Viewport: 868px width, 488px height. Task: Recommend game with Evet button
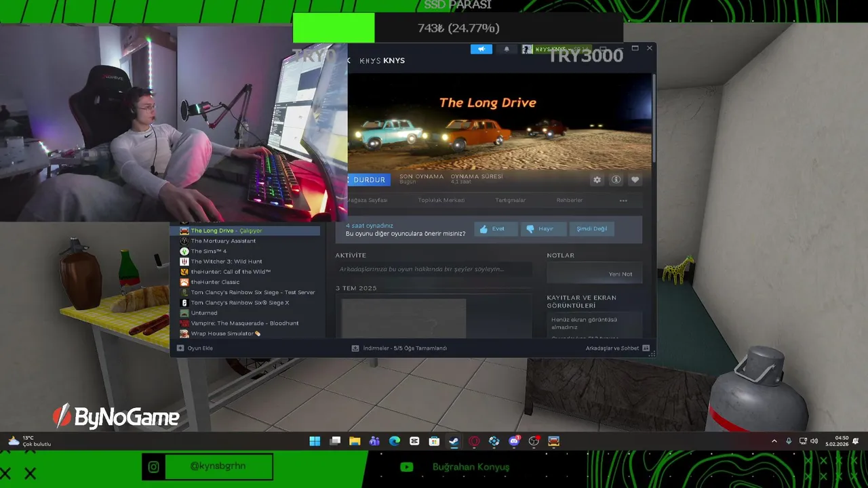pyautogui.click(x=496, y=229)
